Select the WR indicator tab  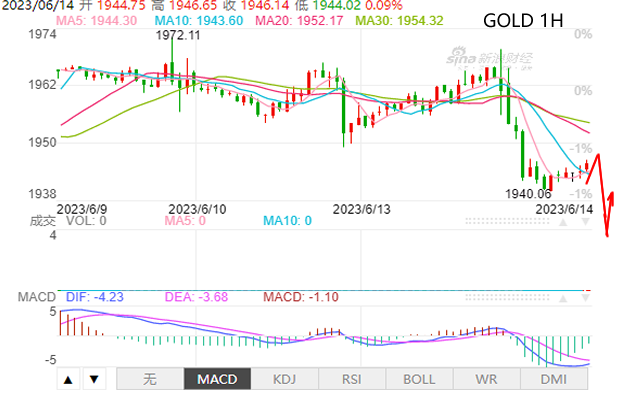[x=486, y=379]
